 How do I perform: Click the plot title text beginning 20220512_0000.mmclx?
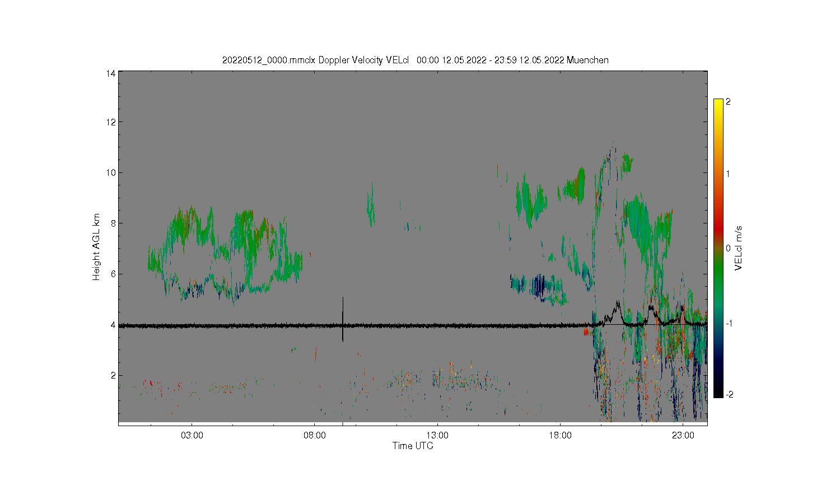tap(415, 60)
